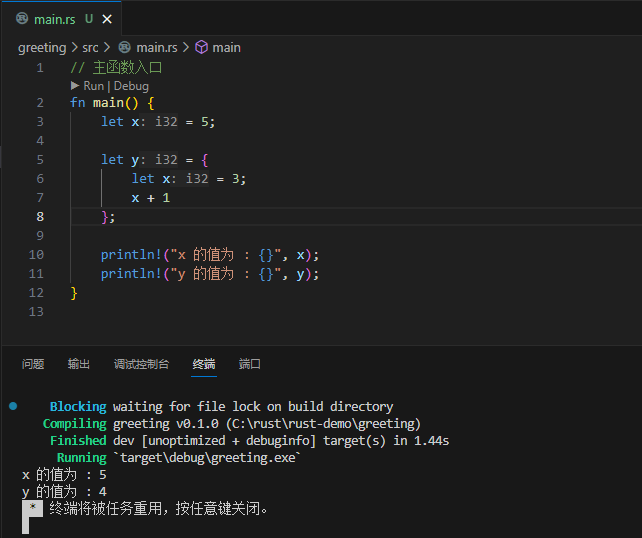Viewport: 642px width, 538px height.
Task: Expand the chevron after main.rs breadcrumb
Action: pyautogui.click(x=186, y=48)
